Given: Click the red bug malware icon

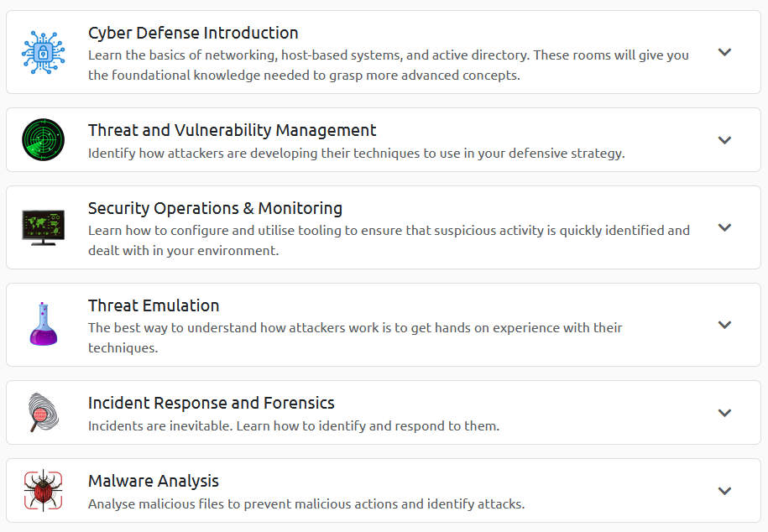Looking at the screenshot, I should point(43,491).
